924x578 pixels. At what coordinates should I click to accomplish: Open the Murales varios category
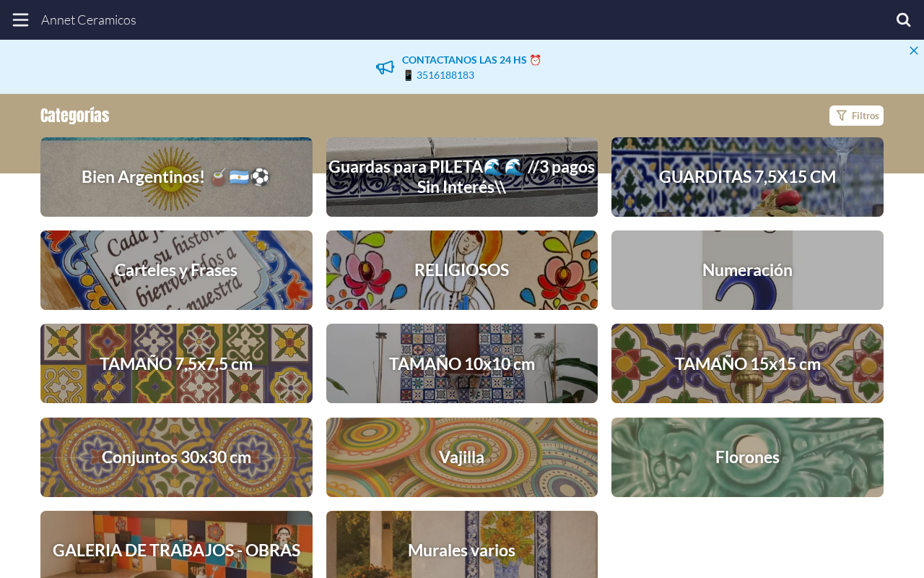(x=462, y=545)
